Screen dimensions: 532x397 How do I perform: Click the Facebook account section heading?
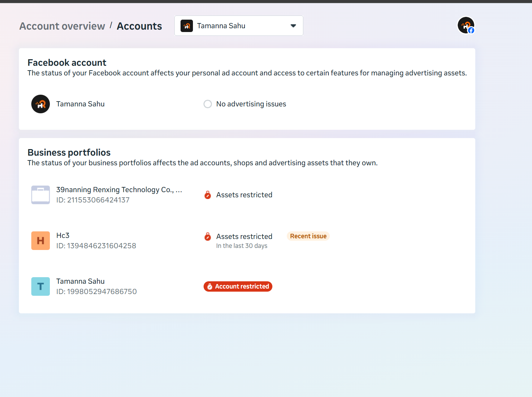point(67,63)
